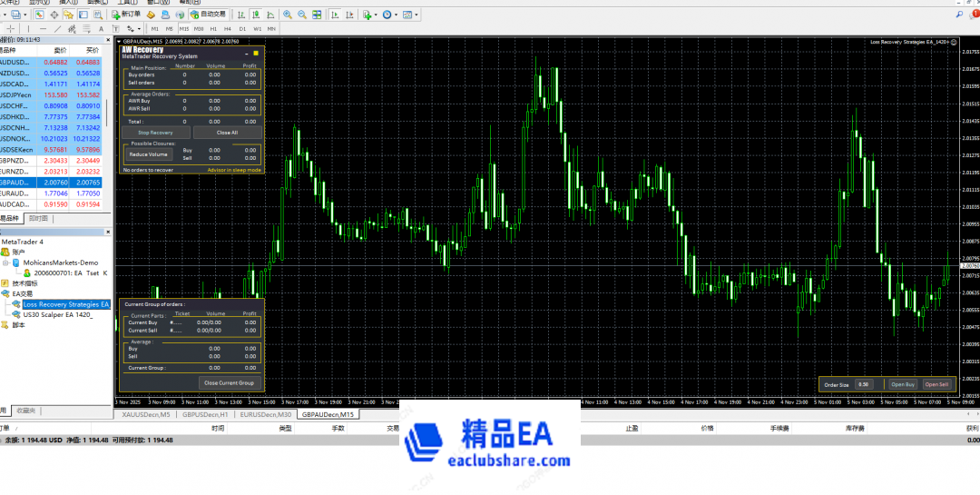Select the crosshair cursor tool
The width and height of the screenshot is (980, 495).
click(11, 29)
